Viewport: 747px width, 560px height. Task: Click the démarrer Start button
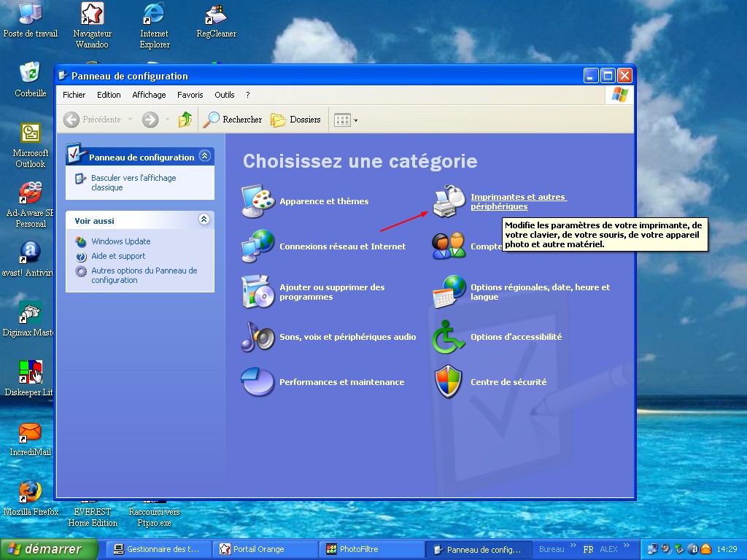(49, 549)
